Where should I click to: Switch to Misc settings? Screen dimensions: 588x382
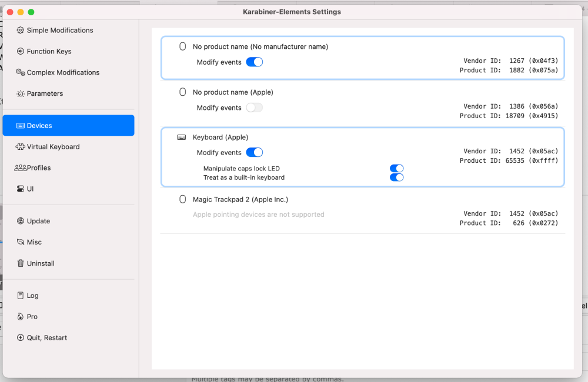point(68,242)
